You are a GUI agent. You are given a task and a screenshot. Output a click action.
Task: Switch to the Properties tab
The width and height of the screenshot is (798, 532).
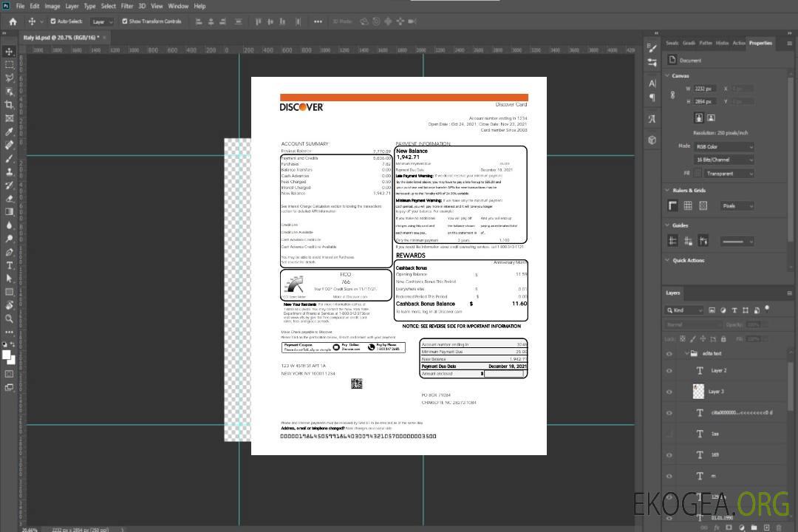coord(760,44)
